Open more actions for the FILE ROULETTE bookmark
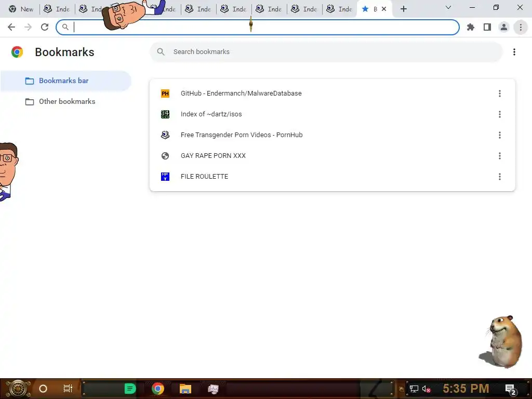Screen dimensions: 532x399 click(x=499, y=177)
